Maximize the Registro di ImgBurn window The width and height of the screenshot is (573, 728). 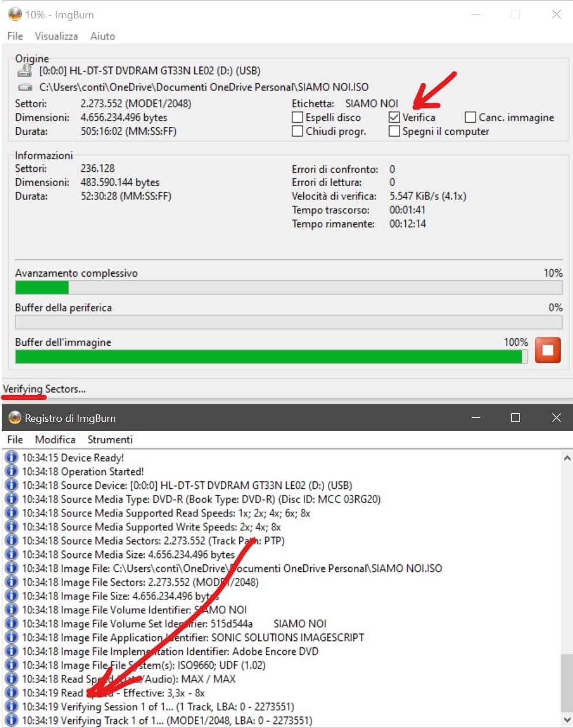click(515, 418)
